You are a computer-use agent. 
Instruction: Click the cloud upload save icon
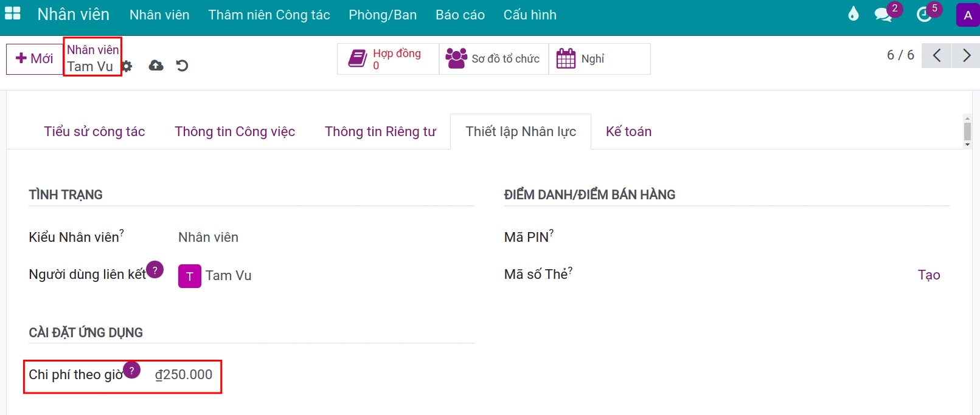click(156, 65)
